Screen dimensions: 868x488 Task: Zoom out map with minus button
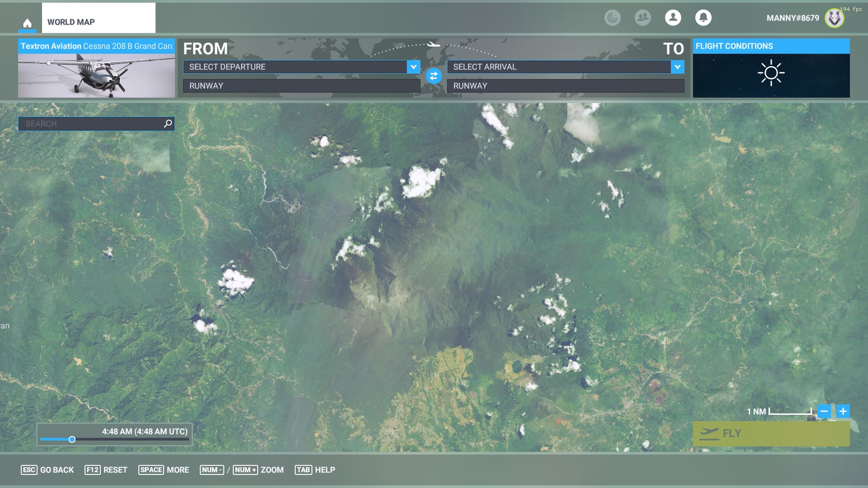[x=824, y=411]
